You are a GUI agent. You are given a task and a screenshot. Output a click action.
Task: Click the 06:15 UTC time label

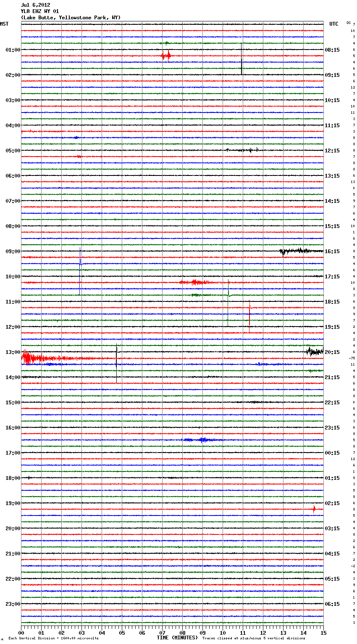[332, 604]
